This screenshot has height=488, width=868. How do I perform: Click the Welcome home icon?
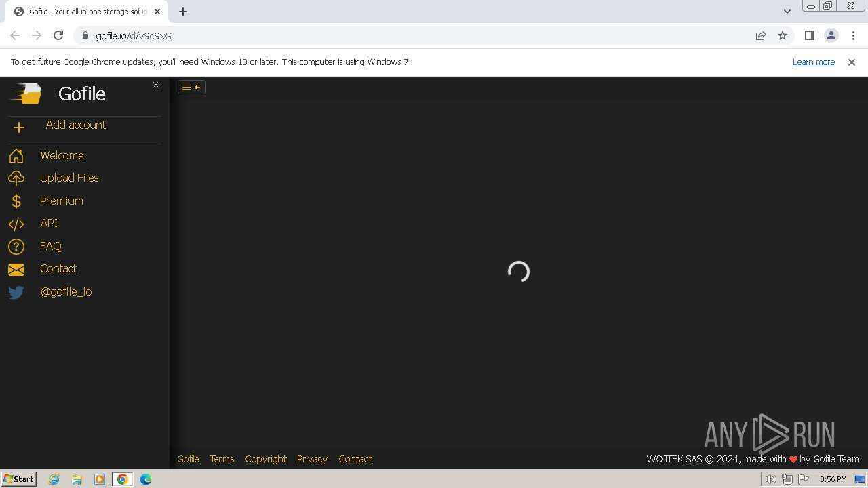[x=16, y=156]
